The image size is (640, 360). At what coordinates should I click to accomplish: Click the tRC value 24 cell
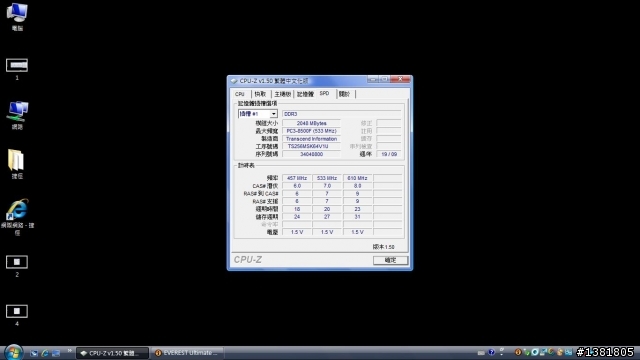[297, 217]
